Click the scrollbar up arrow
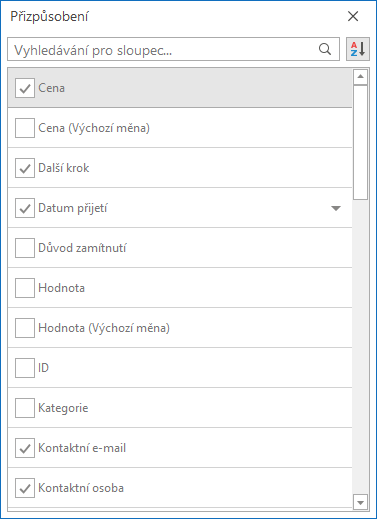This screenshot has height=519, width=377. [x=360, y=77]
